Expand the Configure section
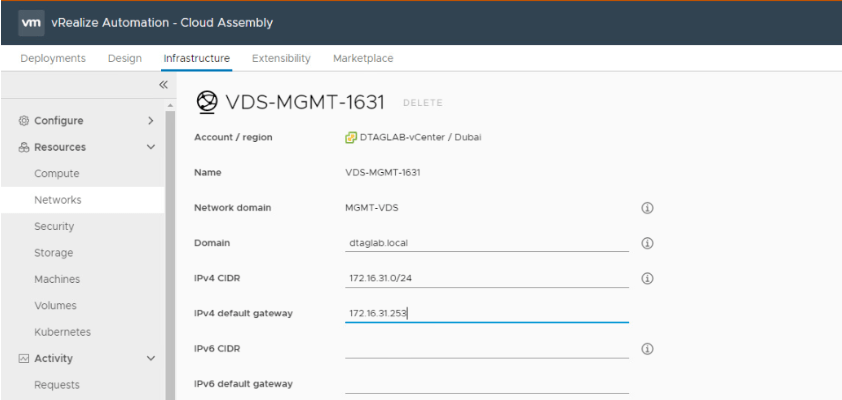The image size is (842, 400). tap(151, 121)
